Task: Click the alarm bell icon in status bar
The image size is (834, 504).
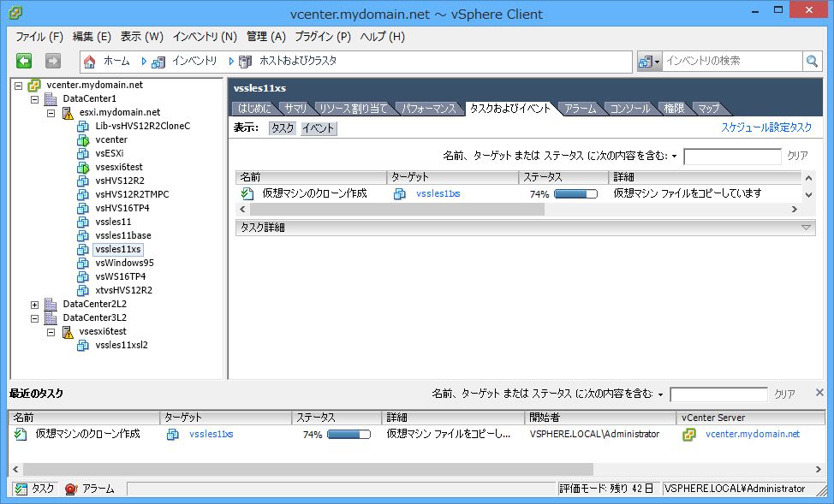Action: pyautogui.click(x=71, y=489)
